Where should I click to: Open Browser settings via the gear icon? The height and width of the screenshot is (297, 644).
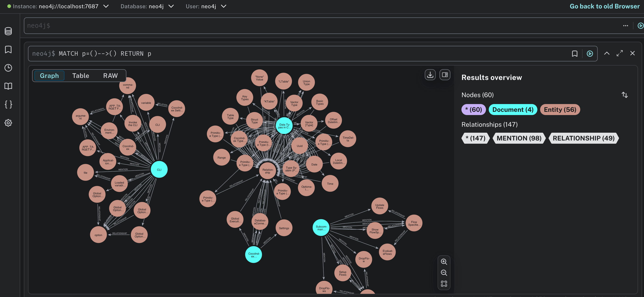pos(8,123)
